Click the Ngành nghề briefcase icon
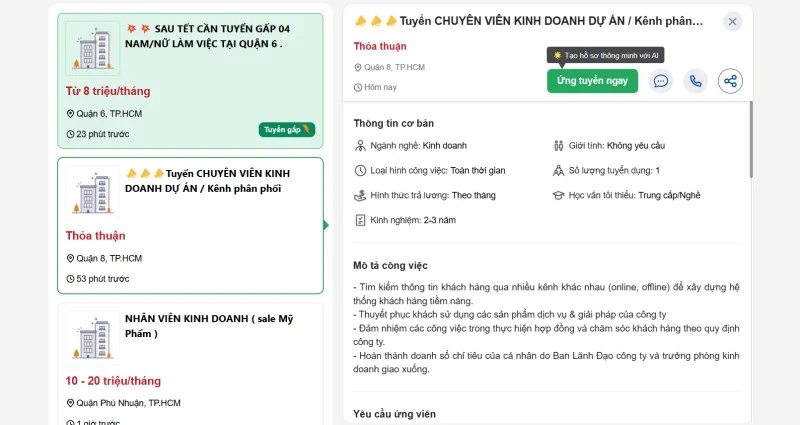800x425 pixels. pos(361,146)
